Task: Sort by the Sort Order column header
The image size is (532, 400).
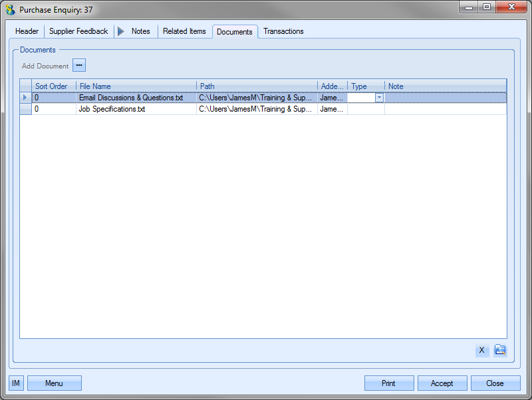Action: tap(54, 86)
